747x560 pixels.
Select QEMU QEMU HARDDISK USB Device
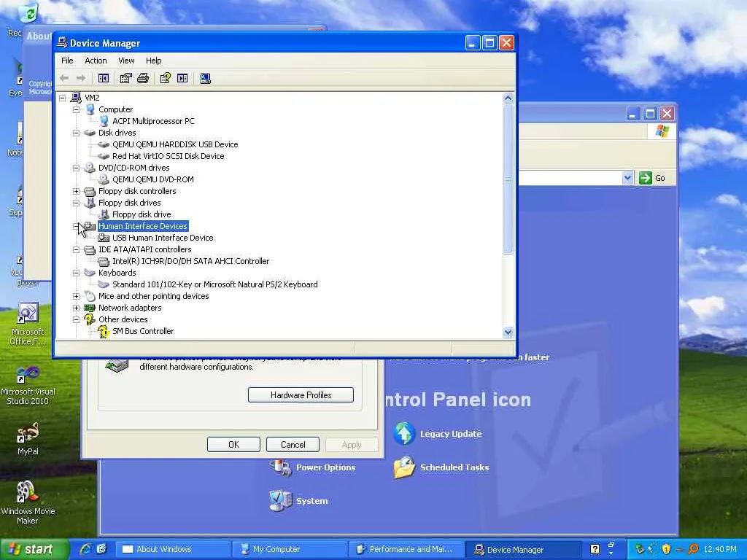[x=175, y=144]
